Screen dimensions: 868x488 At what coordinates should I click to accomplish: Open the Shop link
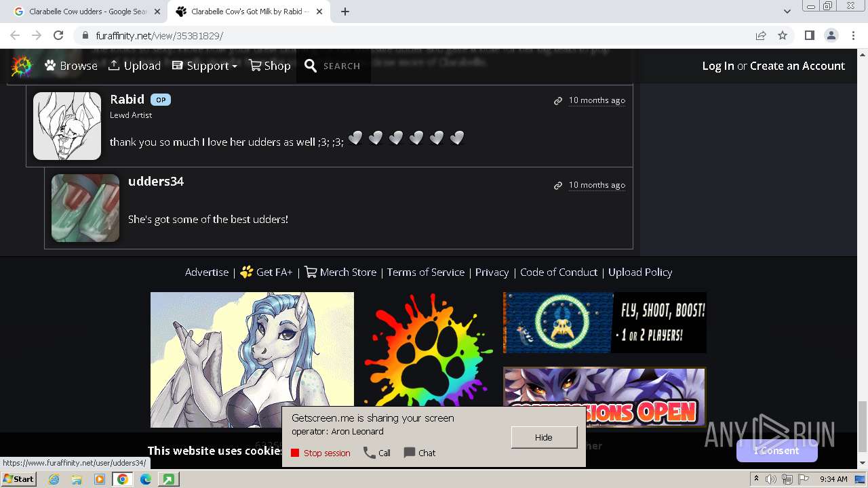click(270, 66)
